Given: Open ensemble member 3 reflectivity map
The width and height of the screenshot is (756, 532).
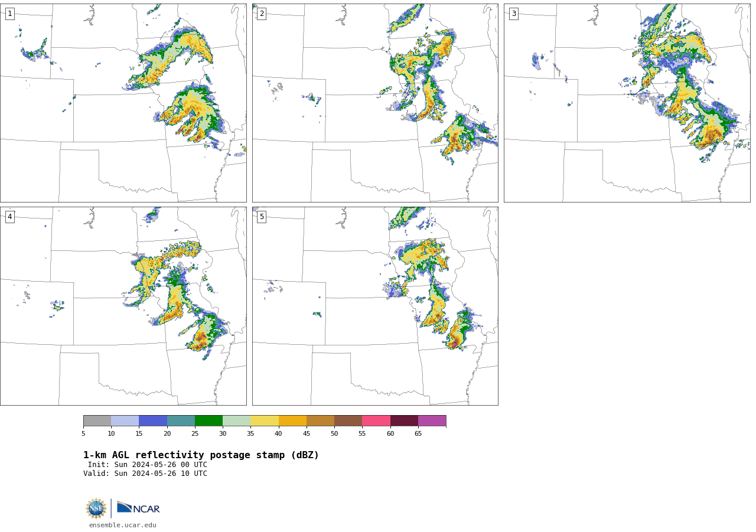Looking at the screenshot, I should 627,103.
